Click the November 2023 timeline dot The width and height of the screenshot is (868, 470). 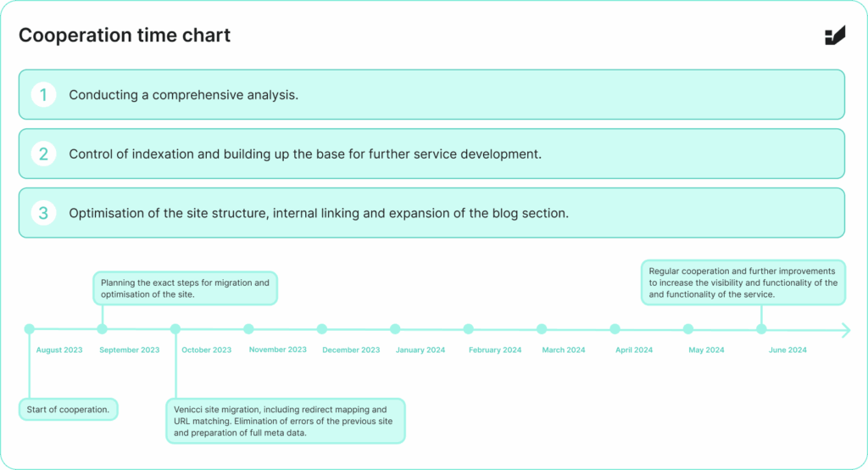(248, 329)
